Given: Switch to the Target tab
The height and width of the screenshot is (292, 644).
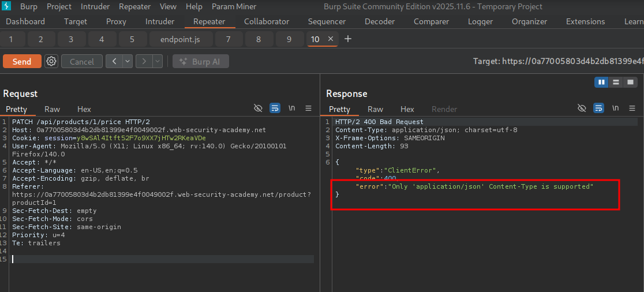Looking at the screenshot, I should [x=76, y=22].
